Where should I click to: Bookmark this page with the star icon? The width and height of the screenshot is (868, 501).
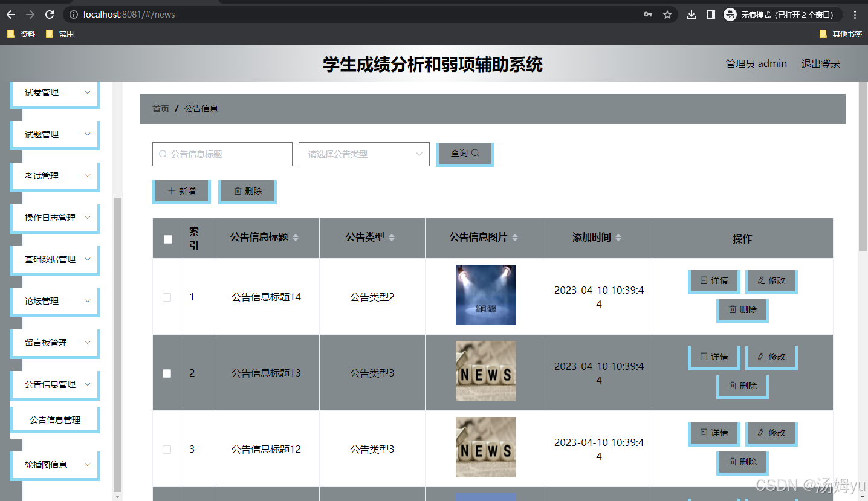667,15
